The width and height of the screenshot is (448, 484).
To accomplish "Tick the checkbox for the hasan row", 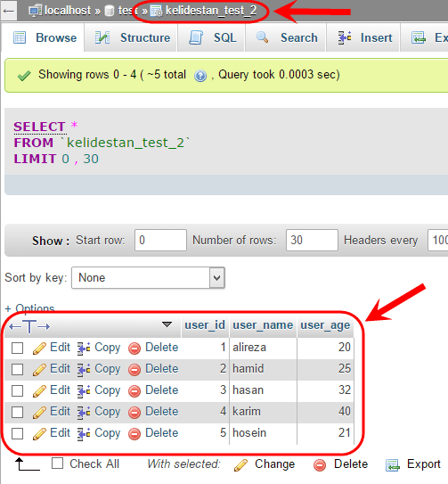I will pyautogui.click(x=17, y=390).
